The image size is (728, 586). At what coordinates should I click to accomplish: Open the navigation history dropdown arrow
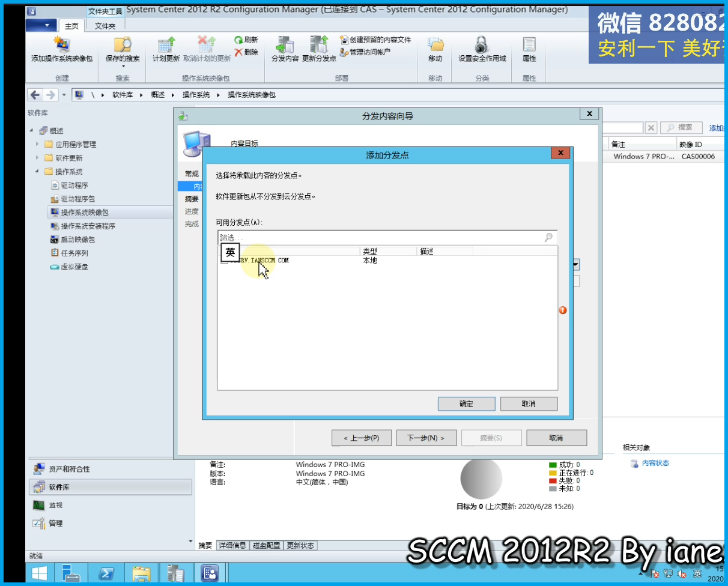64,95
